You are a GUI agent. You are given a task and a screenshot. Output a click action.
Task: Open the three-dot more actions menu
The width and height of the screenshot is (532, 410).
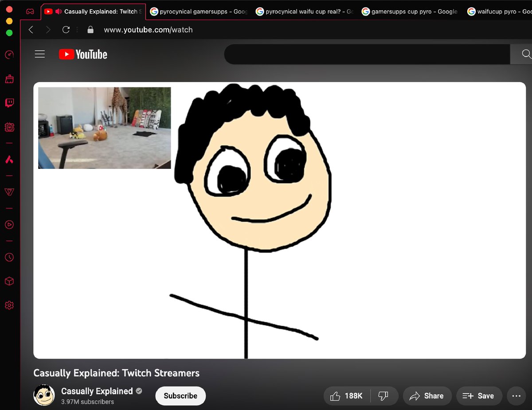pyautogui.click(x=516, y=396)
